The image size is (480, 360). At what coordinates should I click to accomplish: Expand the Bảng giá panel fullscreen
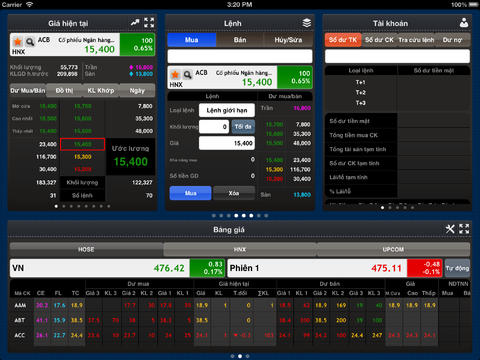coord(464,229)
